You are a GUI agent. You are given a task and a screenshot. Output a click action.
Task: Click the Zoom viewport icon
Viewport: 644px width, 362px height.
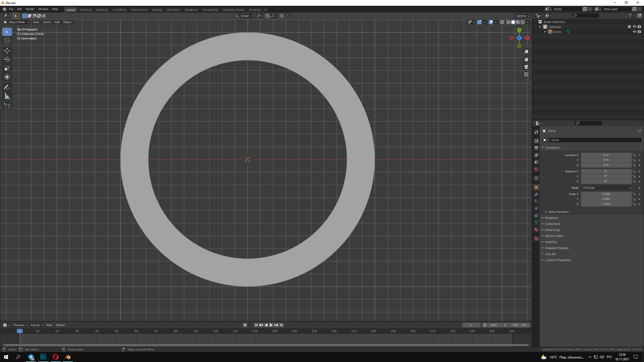(526, 52)
